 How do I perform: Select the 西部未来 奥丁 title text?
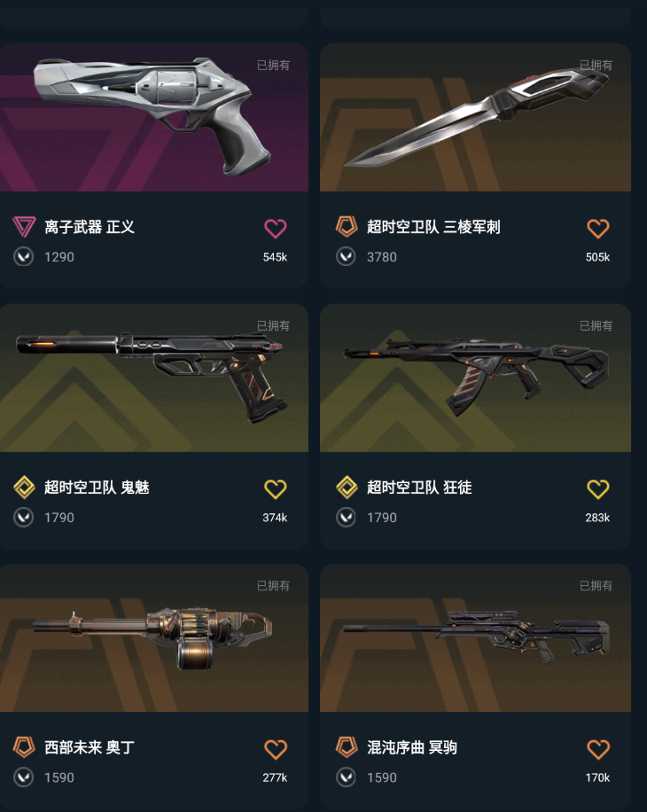pyautogui.click(x=89, y=747)
